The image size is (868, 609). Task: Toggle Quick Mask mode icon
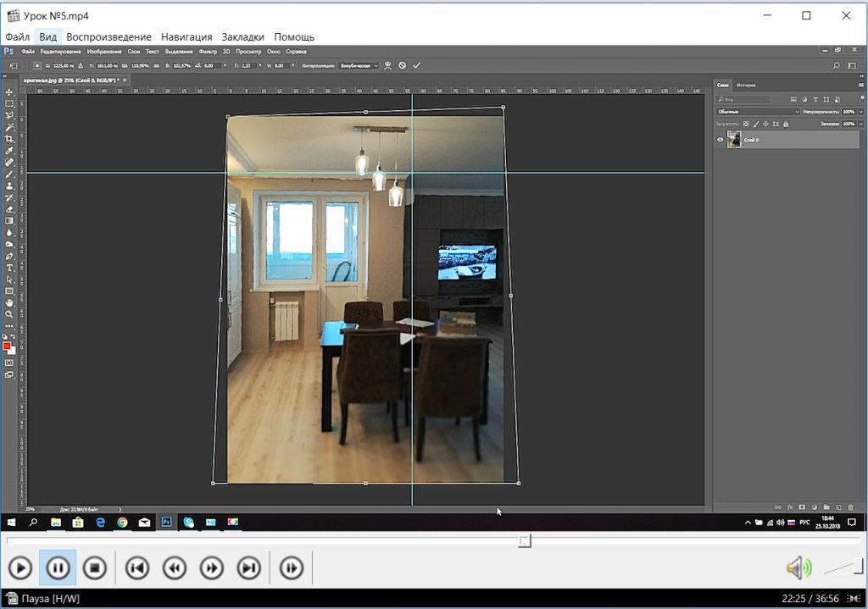[8, 363]
